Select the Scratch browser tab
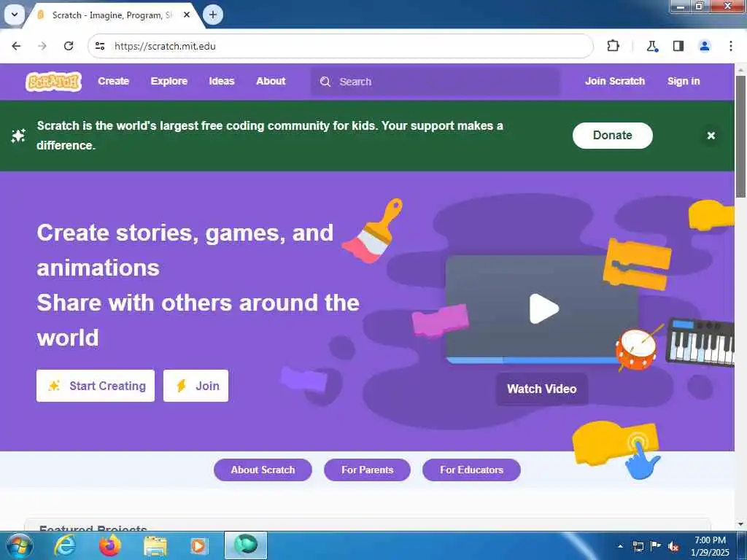The width and height of the screenshot is (747, 560). pyautogui.click(x=112, y=15)
